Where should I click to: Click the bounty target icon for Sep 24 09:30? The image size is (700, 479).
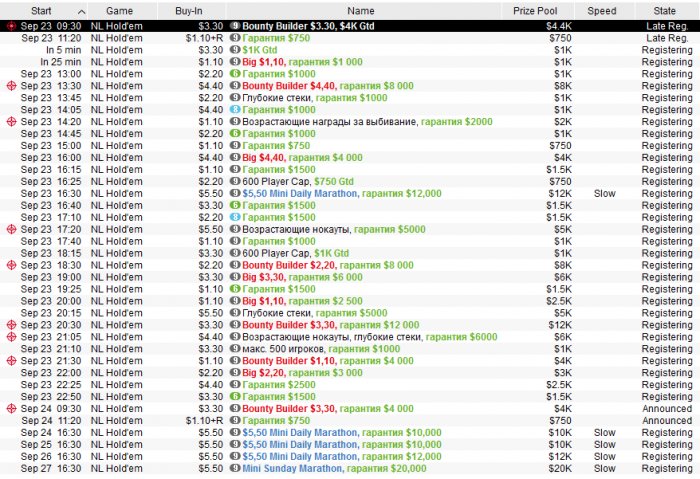(12, 408)
